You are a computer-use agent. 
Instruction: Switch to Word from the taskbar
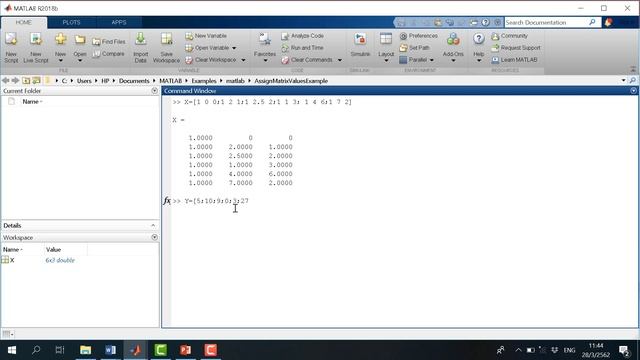tap(111, 350)
